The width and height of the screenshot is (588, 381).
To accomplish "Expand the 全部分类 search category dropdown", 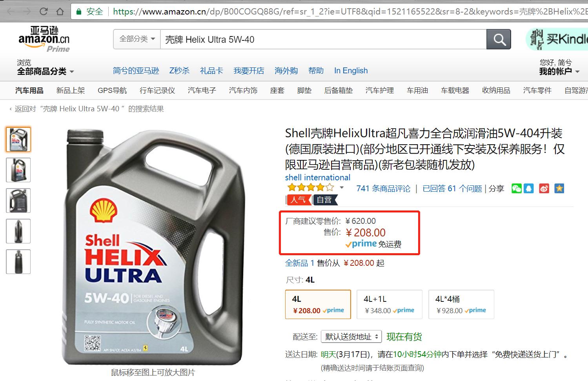I will (137, 39).
